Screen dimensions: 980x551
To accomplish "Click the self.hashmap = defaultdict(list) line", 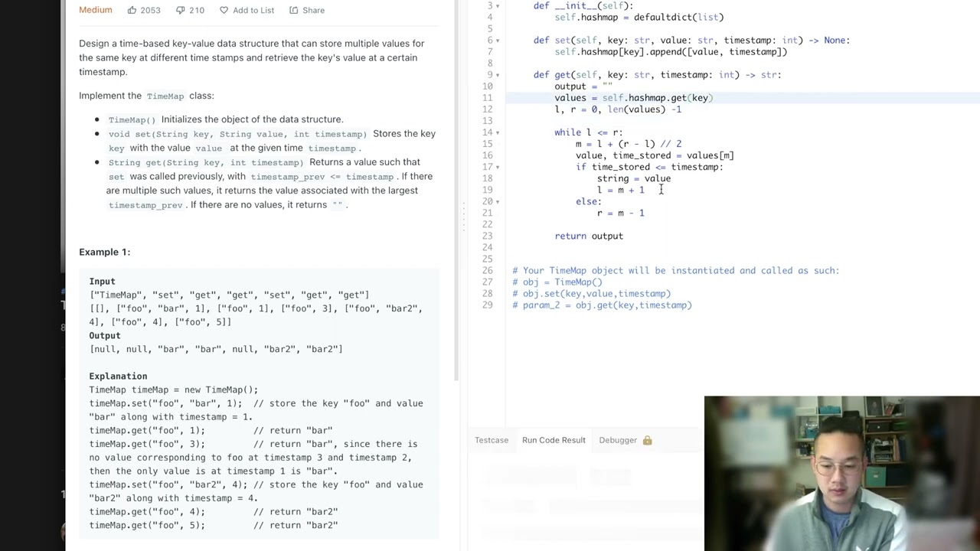I will [x=639, y=18].
